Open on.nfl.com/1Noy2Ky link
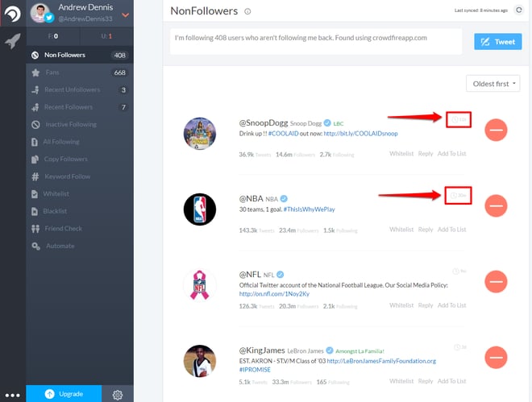 [x=274, y=294]
